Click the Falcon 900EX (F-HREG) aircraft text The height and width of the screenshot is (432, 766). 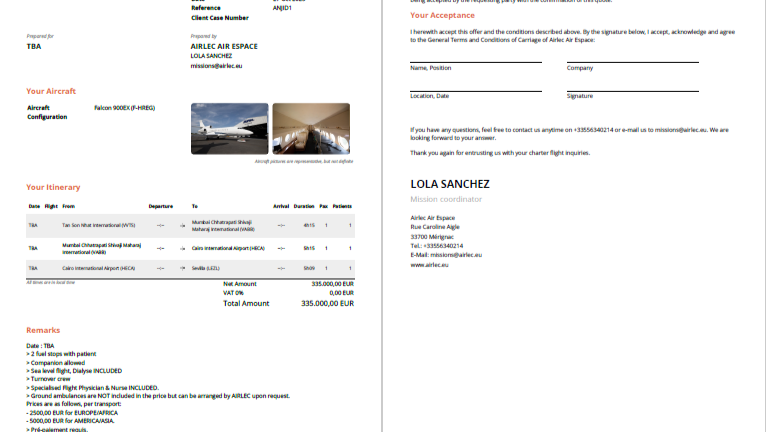(x=124, y=107)
